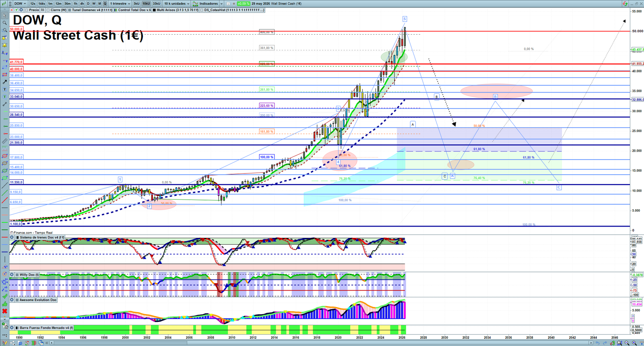Screen dimensions: 644x346
Task: Toggle the square icon beside Willy Doc
Action: [17, 275]
